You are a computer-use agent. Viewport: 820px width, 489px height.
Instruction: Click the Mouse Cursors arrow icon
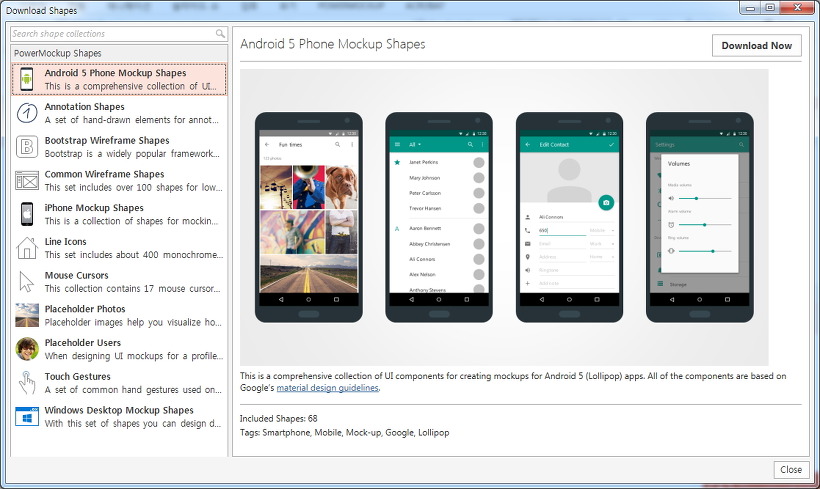click(x=26, y=282)
